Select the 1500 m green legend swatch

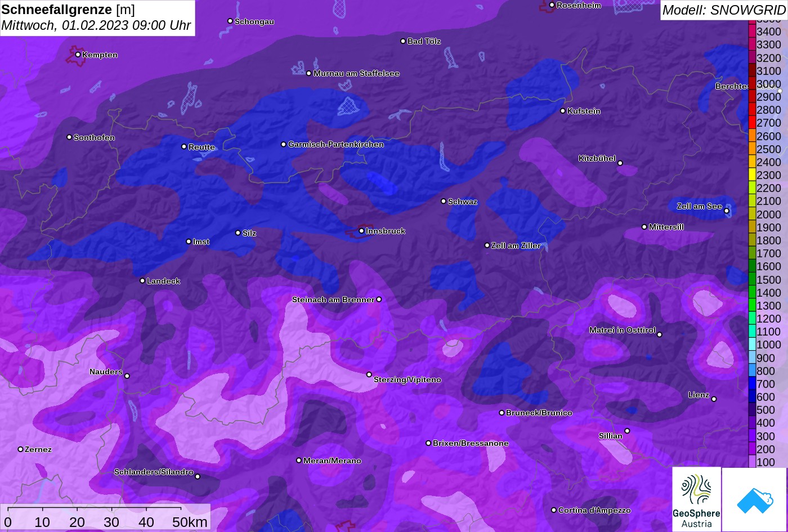click(752, 279)
